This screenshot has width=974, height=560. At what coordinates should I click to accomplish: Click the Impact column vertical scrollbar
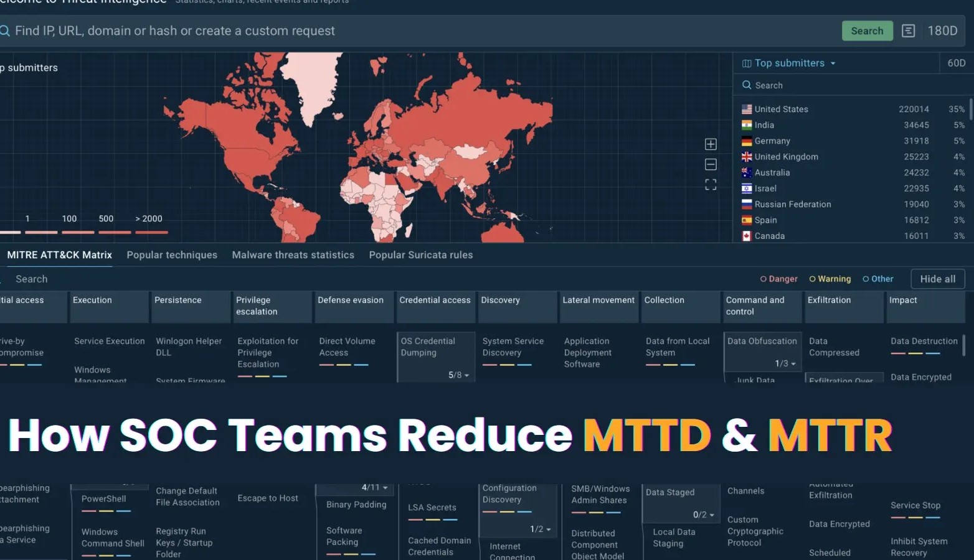[x=963, y=345]
